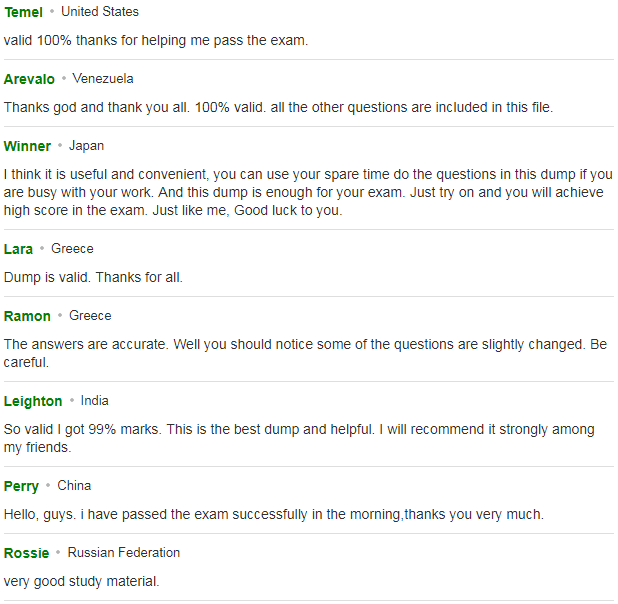Click reviewer name Ramon

27,316
